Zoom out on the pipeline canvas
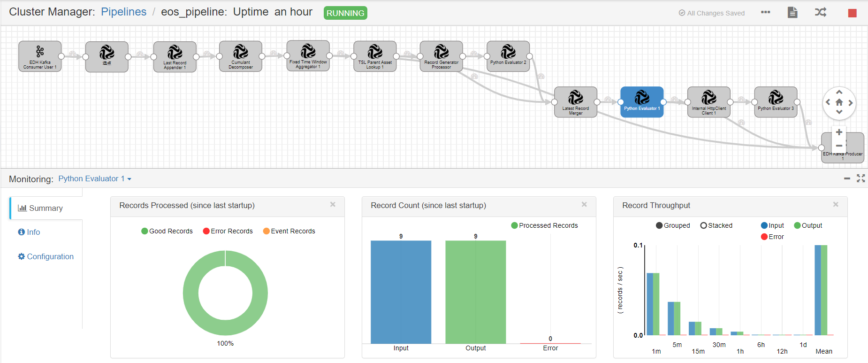This screenshot has width=868, height=363. (839, 146)
